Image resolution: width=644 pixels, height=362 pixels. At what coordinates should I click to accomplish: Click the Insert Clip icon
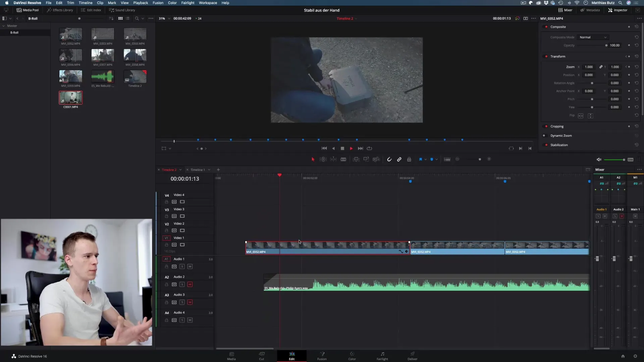(356, 160)
